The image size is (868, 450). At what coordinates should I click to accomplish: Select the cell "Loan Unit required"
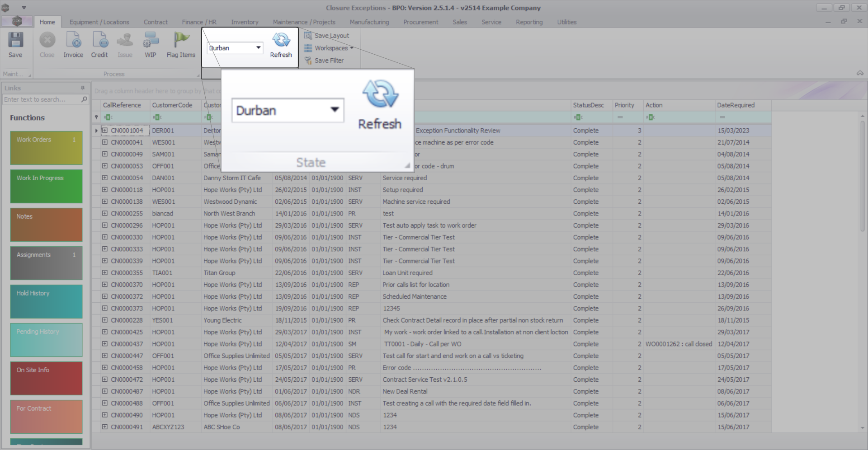pos(476,273)
